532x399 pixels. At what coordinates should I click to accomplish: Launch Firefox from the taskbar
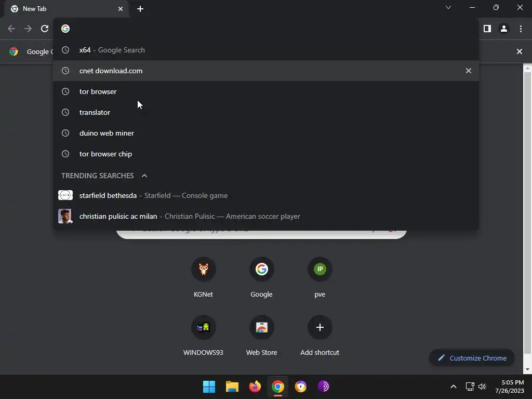[x=255, y=387]
